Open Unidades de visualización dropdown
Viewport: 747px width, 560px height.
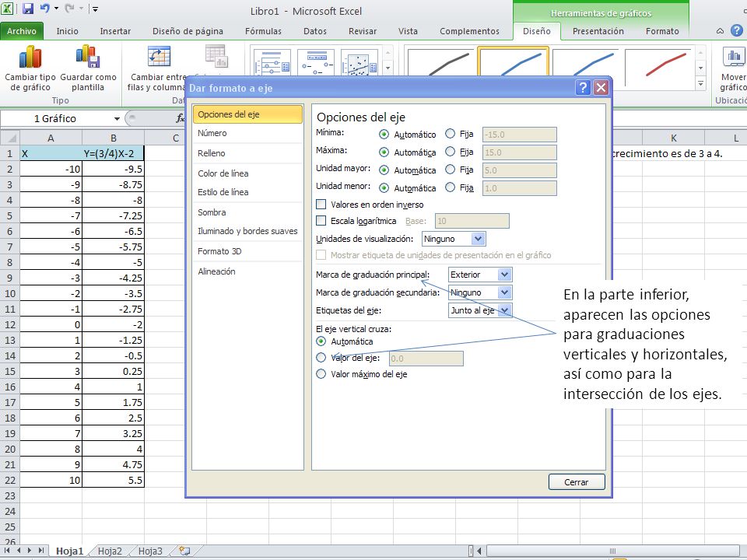(478, 239)
